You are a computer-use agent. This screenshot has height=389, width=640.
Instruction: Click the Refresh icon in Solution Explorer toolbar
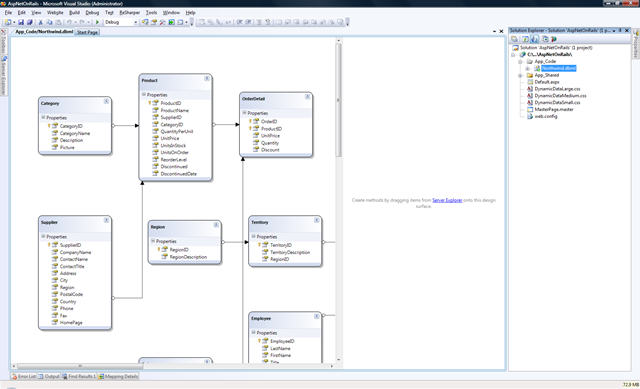525,39
